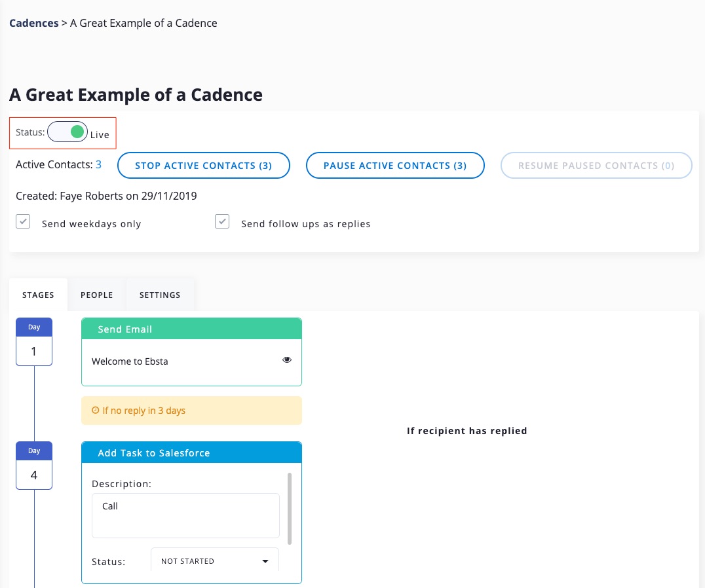Click Resume Paused Contacts button
The width and height of the screenshot is (705, 588).
[596, 166]
